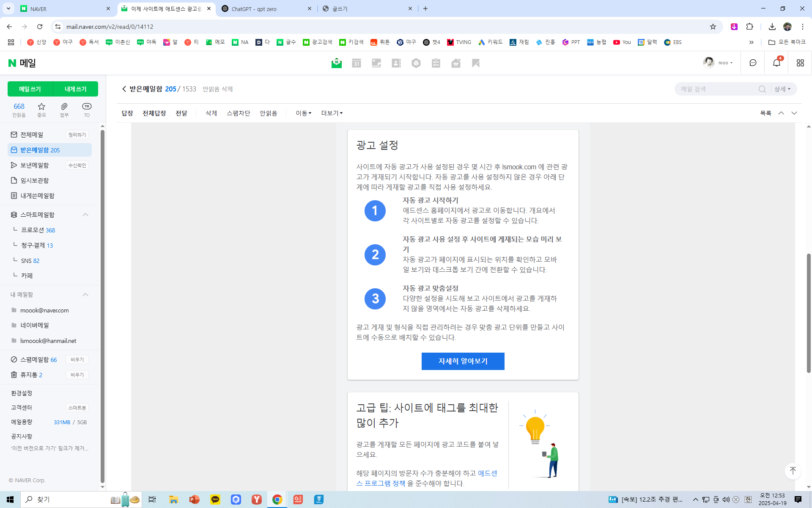This screenshot has height=508, width=812.
Task: Open the 더보기 dropdown menu
Action: click(332, 113)
